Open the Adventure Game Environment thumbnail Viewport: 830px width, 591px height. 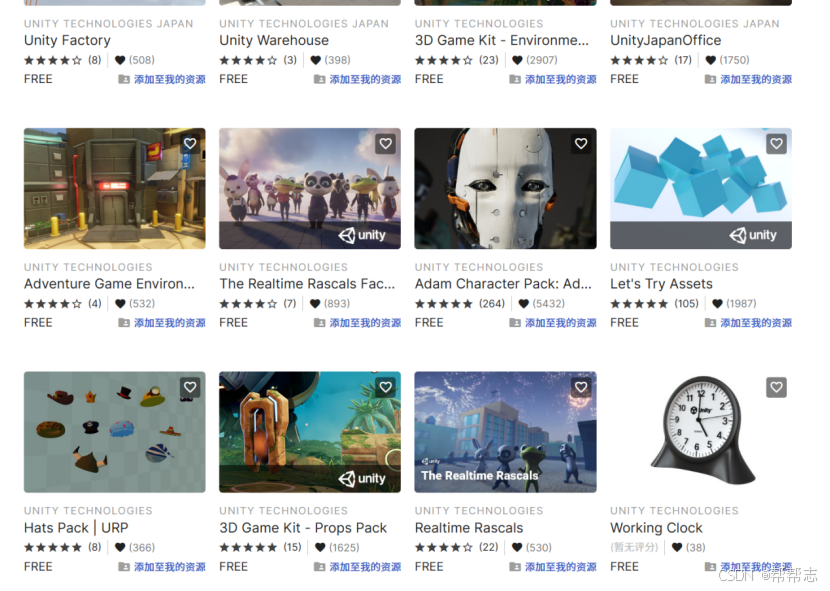[x=114, y=189]
